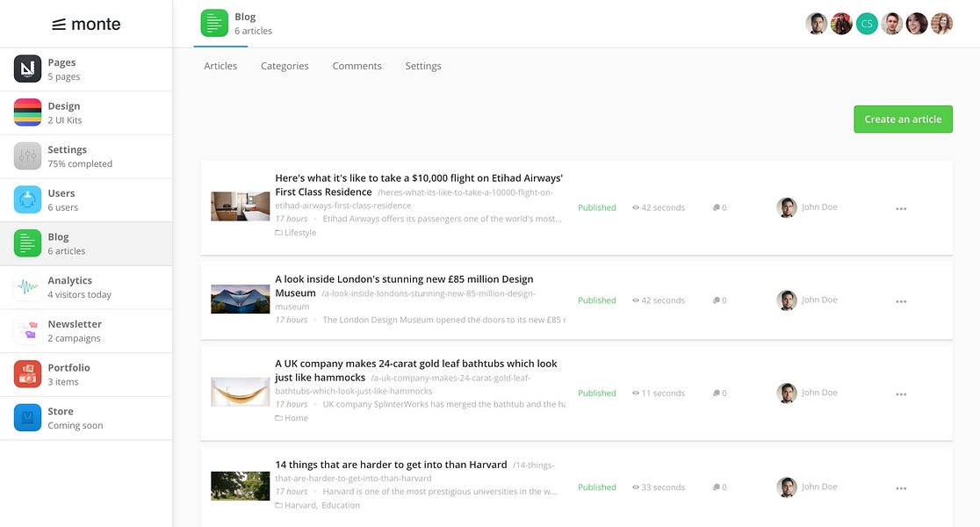This screenshot has width=980, height=527.
Task: Open comments count of Etihad Airways article
Action: [719, 207]
